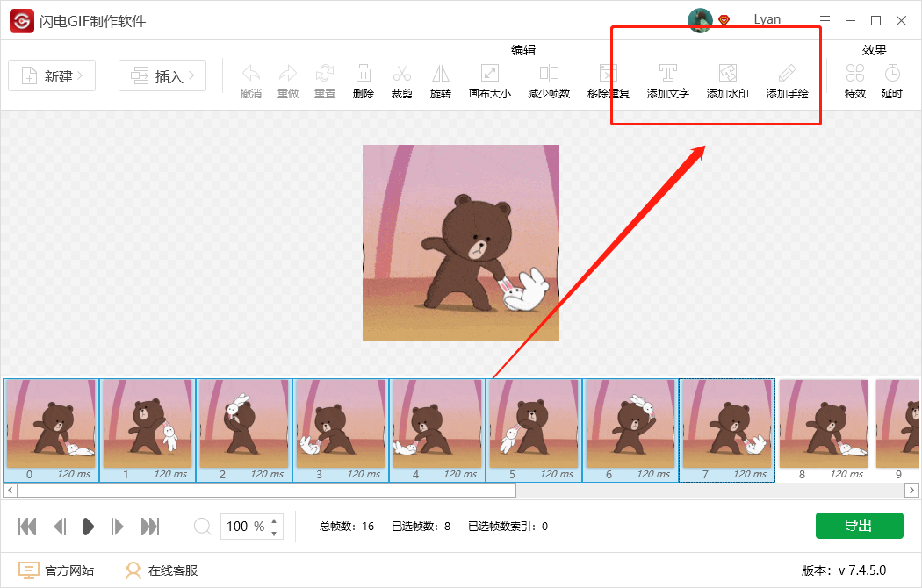This screenshot has width=922, height=588.
Task: Open the 特效 effects tool
Action: point(855,74)
